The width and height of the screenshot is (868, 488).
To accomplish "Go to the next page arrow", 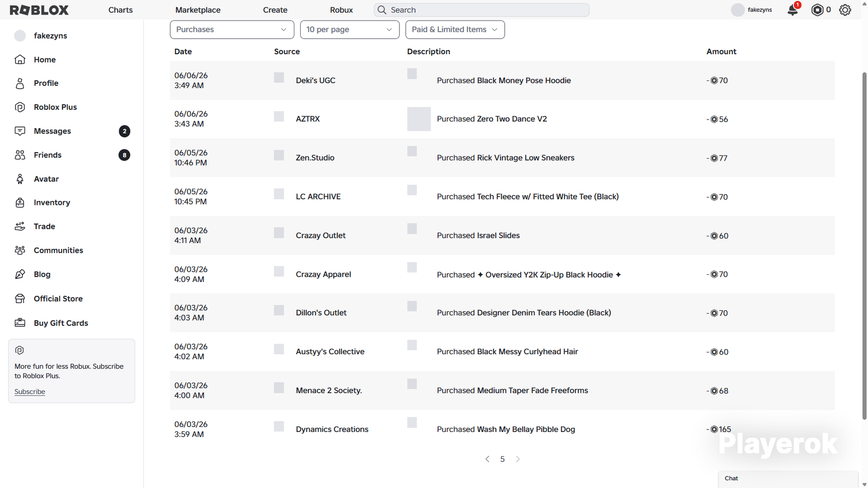I will tap(518, 459).
